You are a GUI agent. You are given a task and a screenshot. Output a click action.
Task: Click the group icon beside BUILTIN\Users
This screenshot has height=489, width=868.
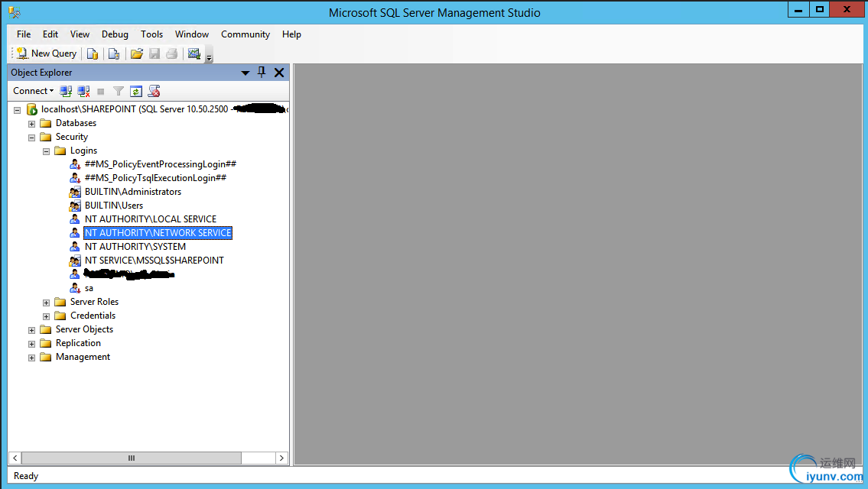[x=75, y=206]
